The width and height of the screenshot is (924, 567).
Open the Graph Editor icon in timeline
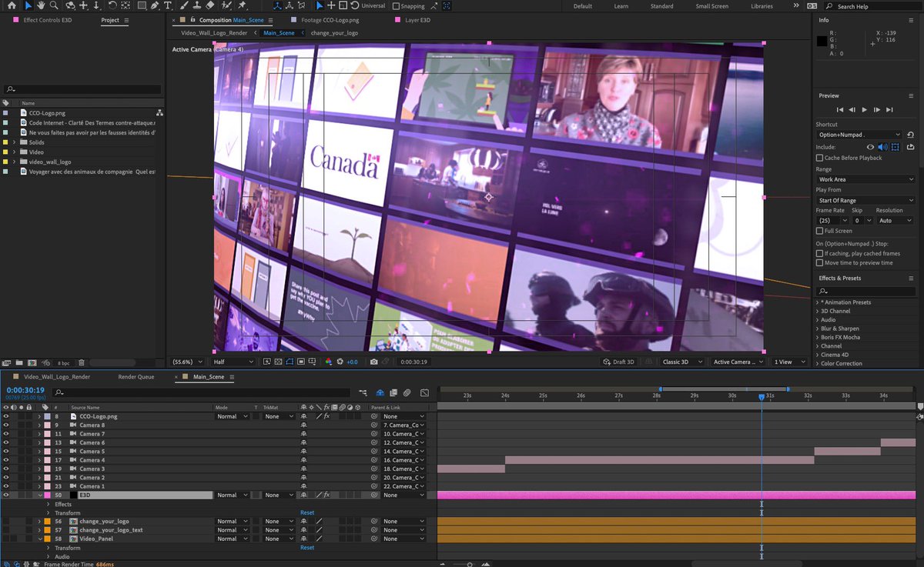click(x=424, y=392)
